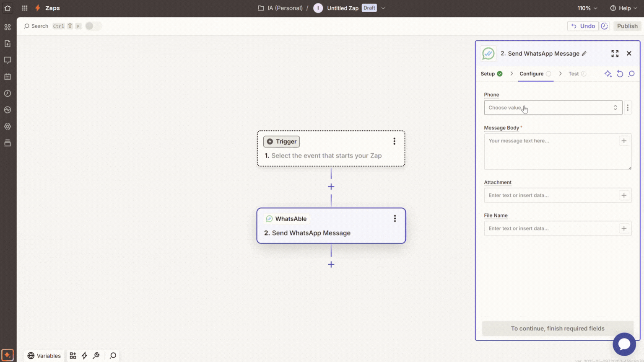Click the Untitled Zap title

[343, 8]
